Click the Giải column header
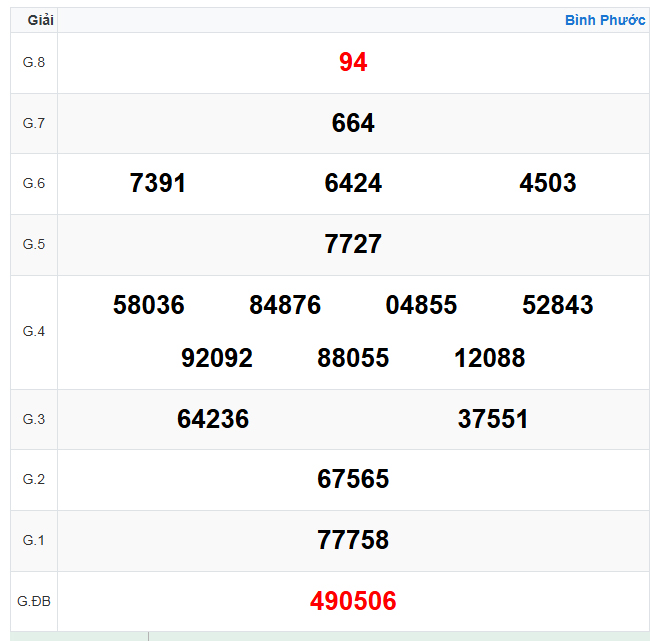This screenshot has width=650, height=641. click(x=41, y=20)
